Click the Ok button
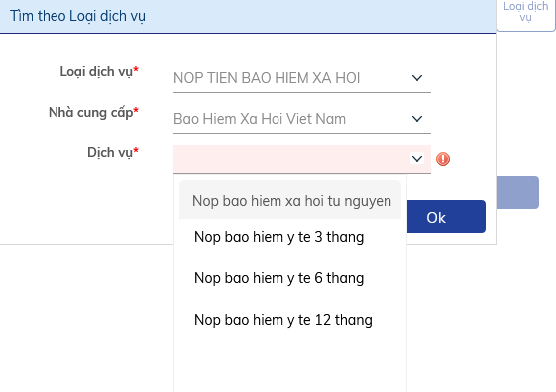The image size is (556, 392). point(446,217)
